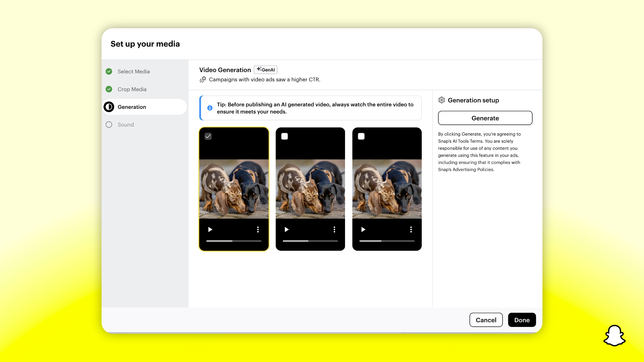Uncheck the first video's checkbox
The width and height of the screenshot is (644, 362).
[x=208, y=136]
